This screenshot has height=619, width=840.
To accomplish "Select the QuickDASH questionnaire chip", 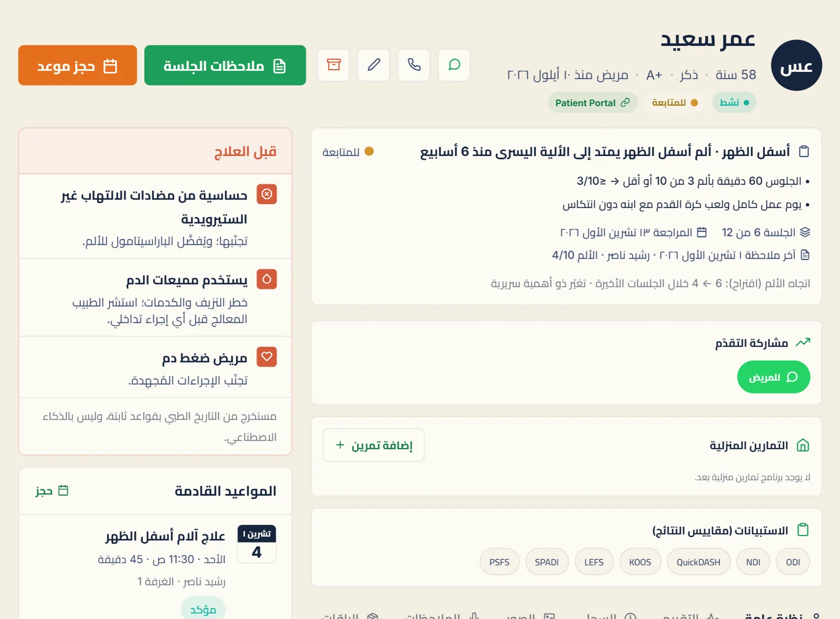I will [699, 562].
